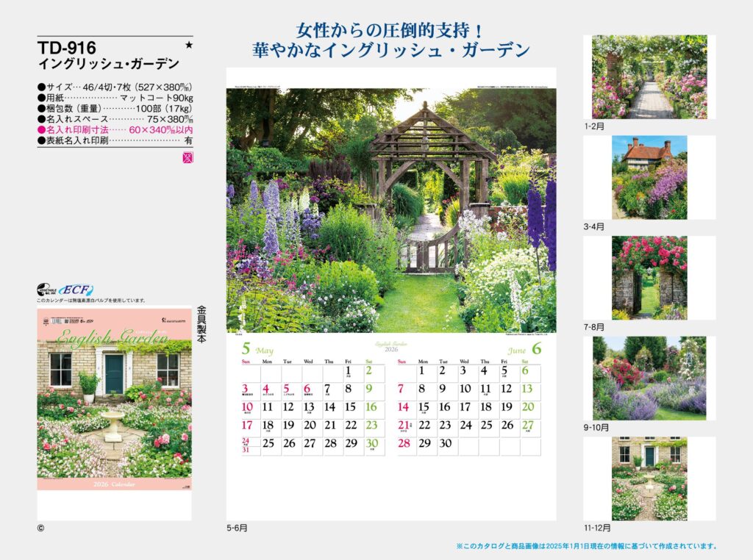The height and width of the screenshot is (560, 753).
Task: Open the 3-4月 brick manor house thumbnail
Action: (649, 177)
